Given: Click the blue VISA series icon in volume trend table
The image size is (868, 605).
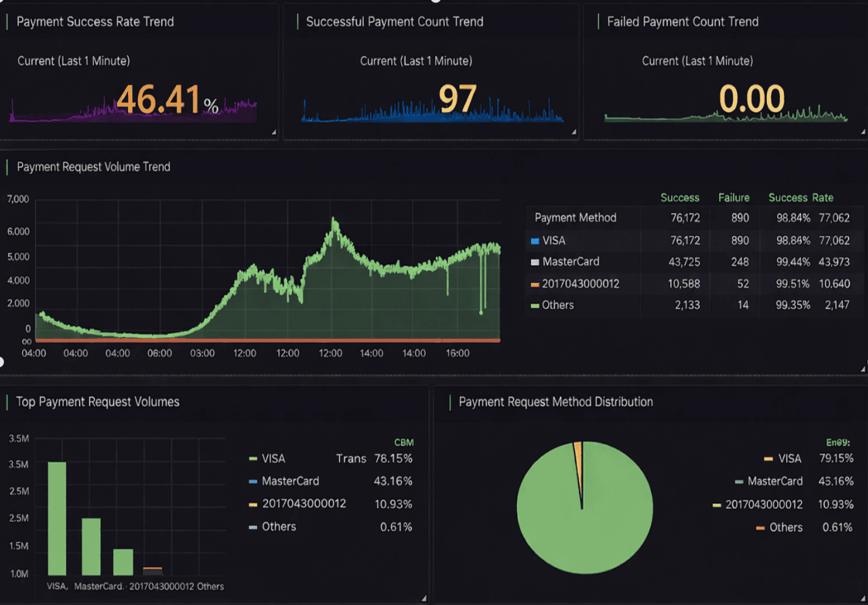Looking at the screenshot, I should pyautogui.click(x=535, y=241).
